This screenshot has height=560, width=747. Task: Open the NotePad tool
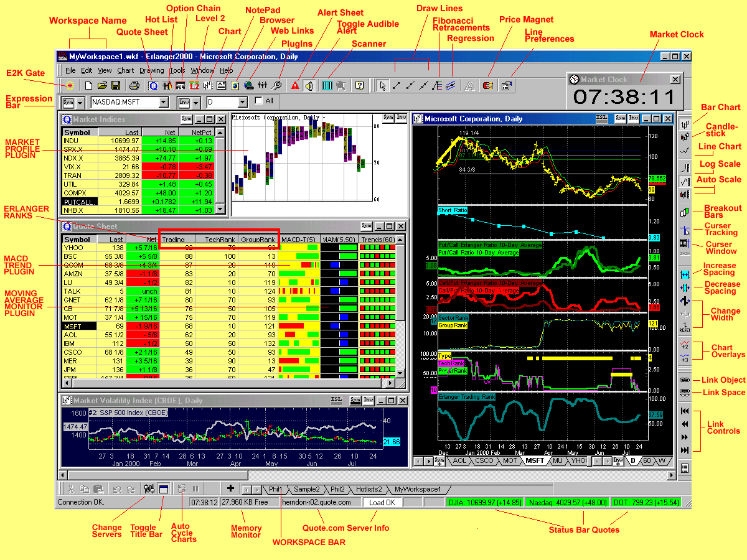click(221, 85)
